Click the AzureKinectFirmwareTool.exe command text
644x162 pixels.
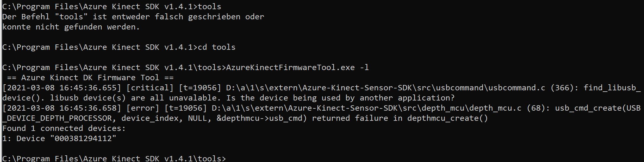click(290, 68)
